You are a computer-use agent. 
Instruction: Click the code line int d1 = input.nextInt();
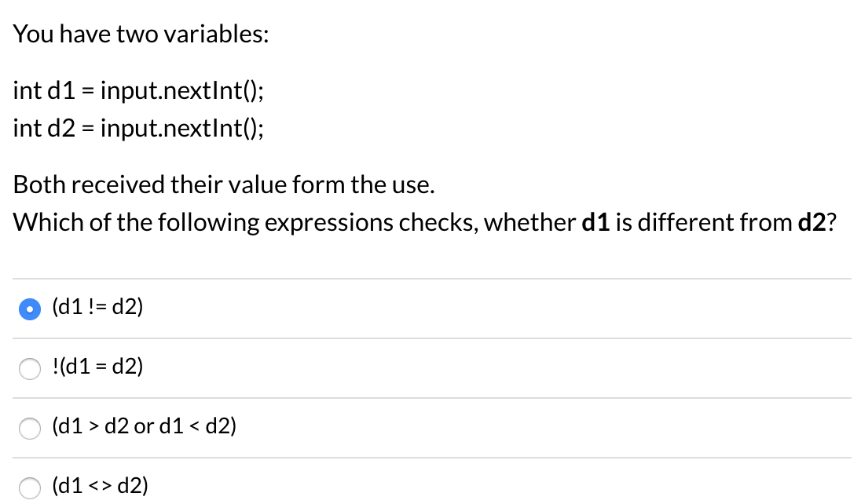tap(138, 90)
